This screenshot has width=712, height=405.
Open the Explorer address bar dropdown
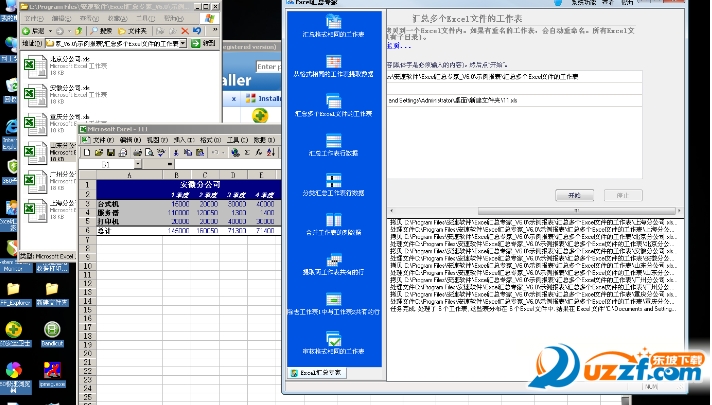pos(183,44)
